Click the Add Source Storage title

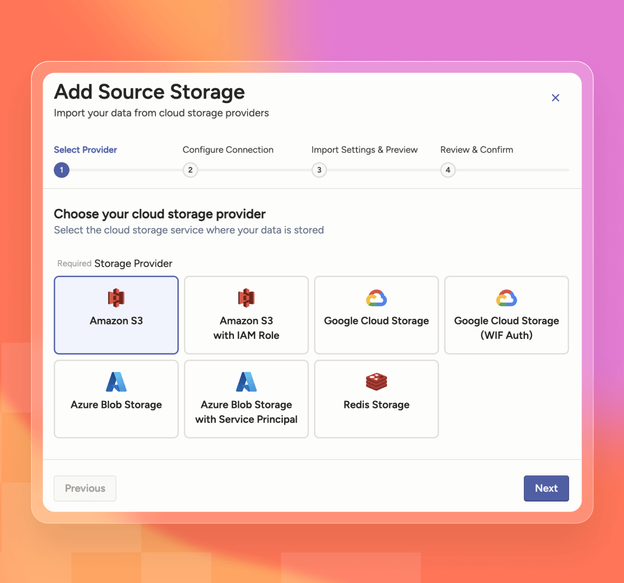[x=150, y=92]
